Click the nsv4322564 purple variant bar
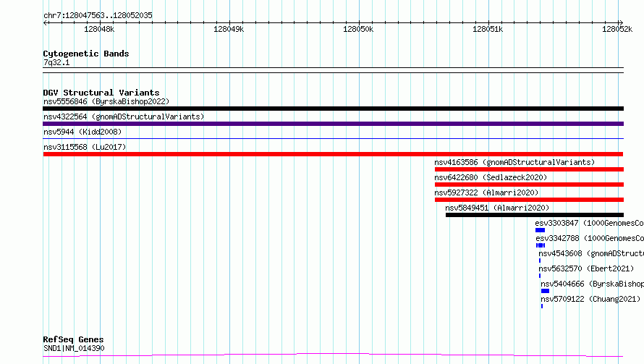This screenshot has height=364, width=644. [x=333, y=124]
